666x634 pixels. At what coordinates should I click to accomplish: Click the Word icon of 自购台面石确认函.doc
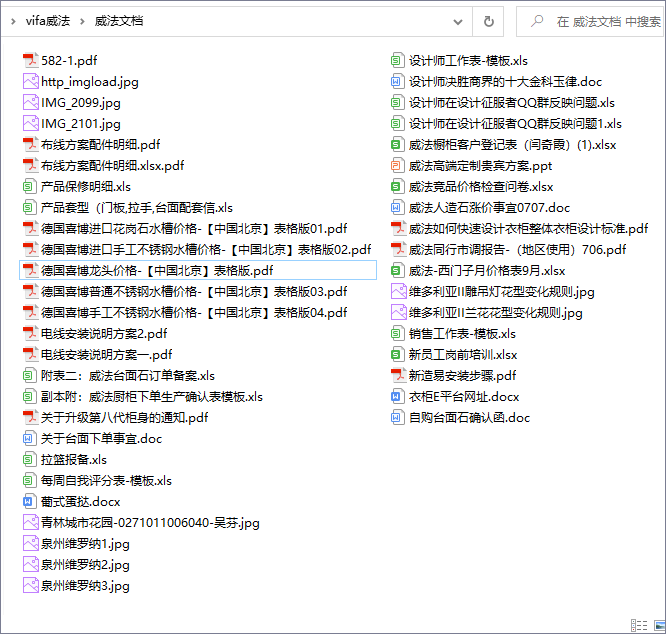click(x=396, y=417)
